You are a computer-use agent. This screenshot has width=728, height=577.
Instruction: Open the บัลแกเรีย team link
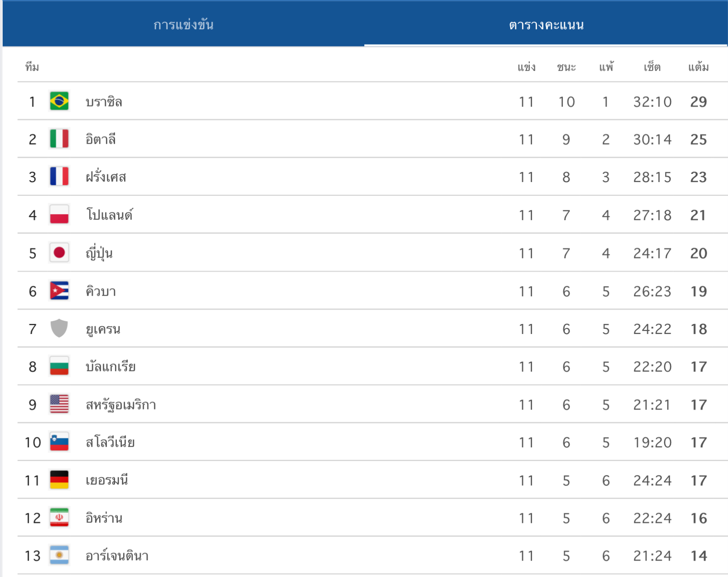(x=110, y=366)
